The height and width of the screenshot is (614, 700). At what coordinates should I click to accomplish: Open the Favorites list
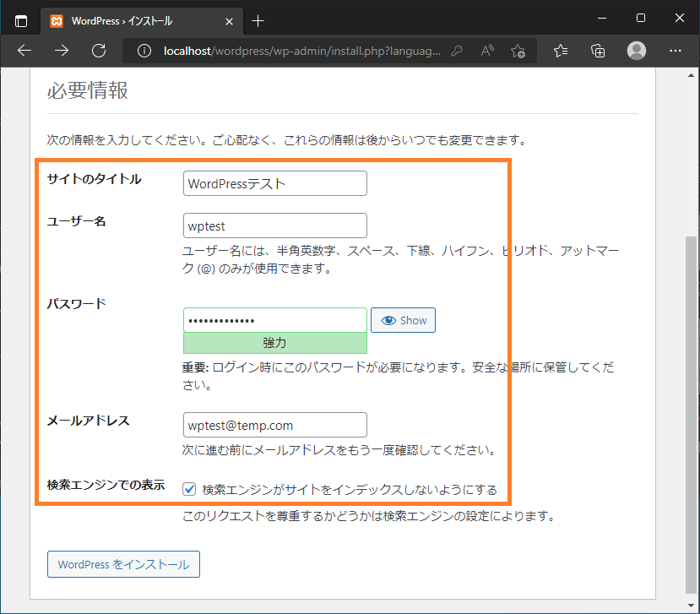tap(561, 51)
